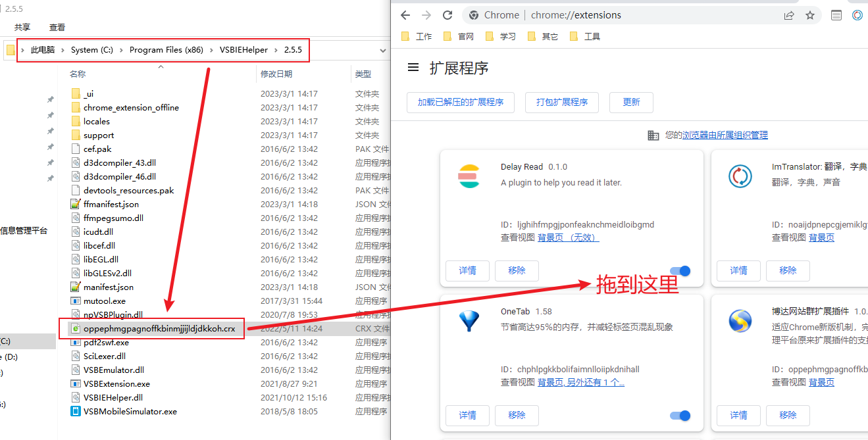Open the 工作 bookmarks folder
The height and width of the screenshot is (440, 868).
(x=417, y=37)
